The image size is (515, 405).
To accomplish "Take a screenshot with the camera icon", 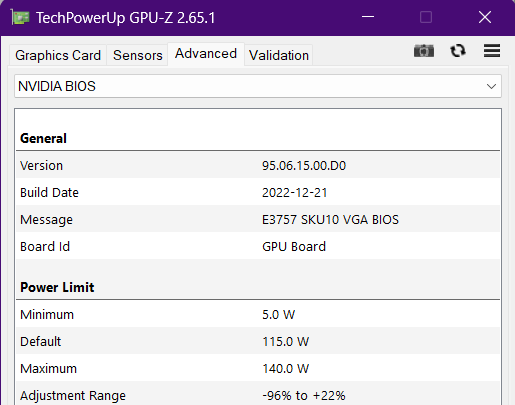I will coord(424,51).
